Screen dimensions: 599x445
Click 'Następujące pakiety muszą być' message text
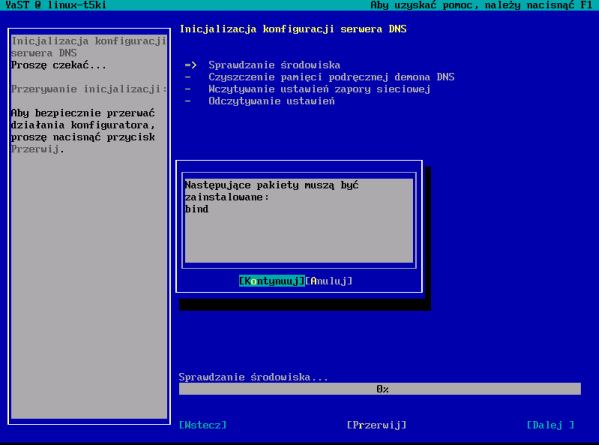272,185
